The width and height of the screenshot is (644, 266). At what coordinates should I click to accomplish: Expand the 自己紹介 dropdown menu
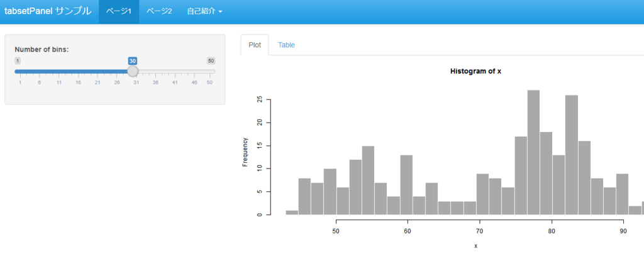click(x=204, y=11)
